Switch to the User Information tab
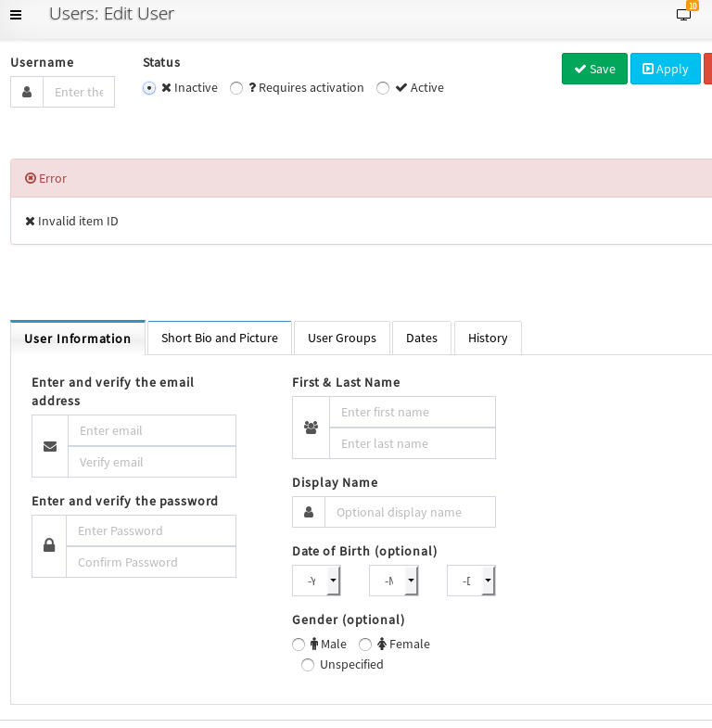Screen dimensions: 712x728 (78, 338)
